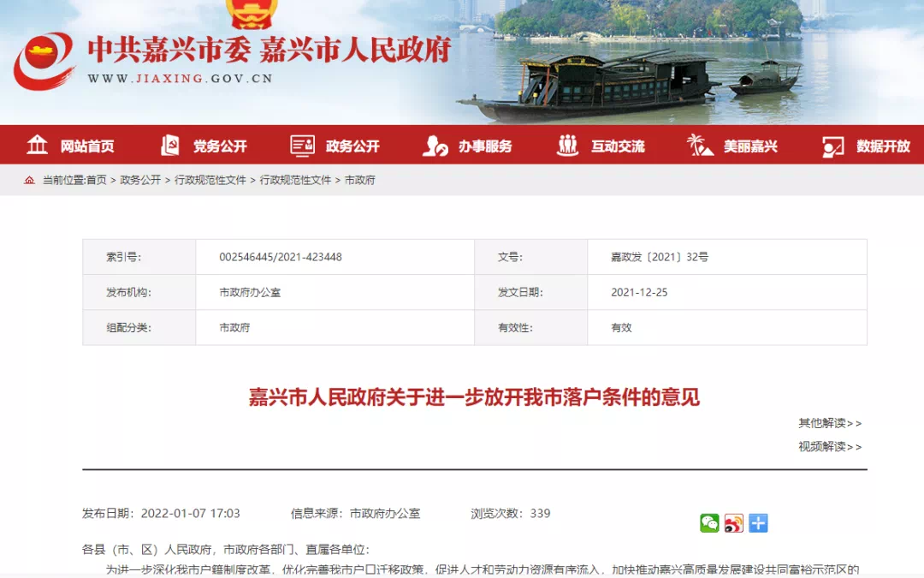Click document number 嘉政发〔2021〕32号
Screen dimensions: 924x578
[x=660, y=257]
